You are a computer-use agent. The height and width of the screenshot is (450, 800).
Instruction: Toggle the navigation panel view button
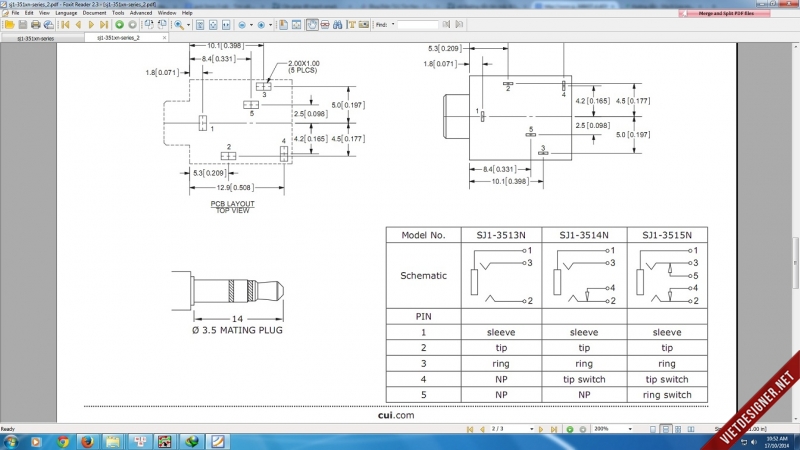284,23
